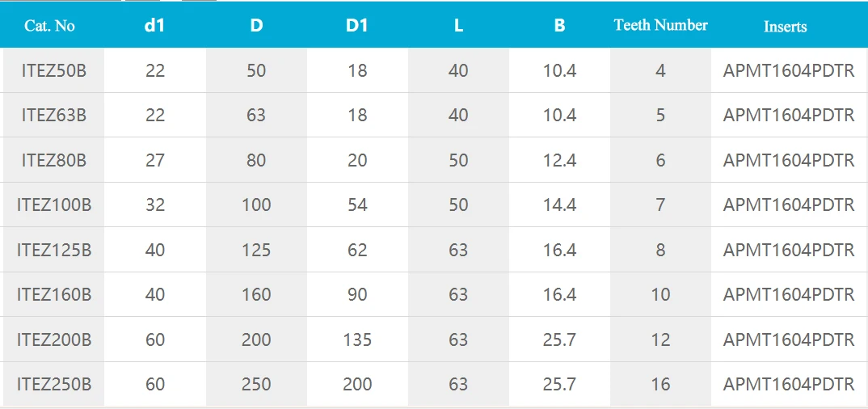Click the ITEZ80B row label
The image size is (868, 409).
[x=53, y=160]
